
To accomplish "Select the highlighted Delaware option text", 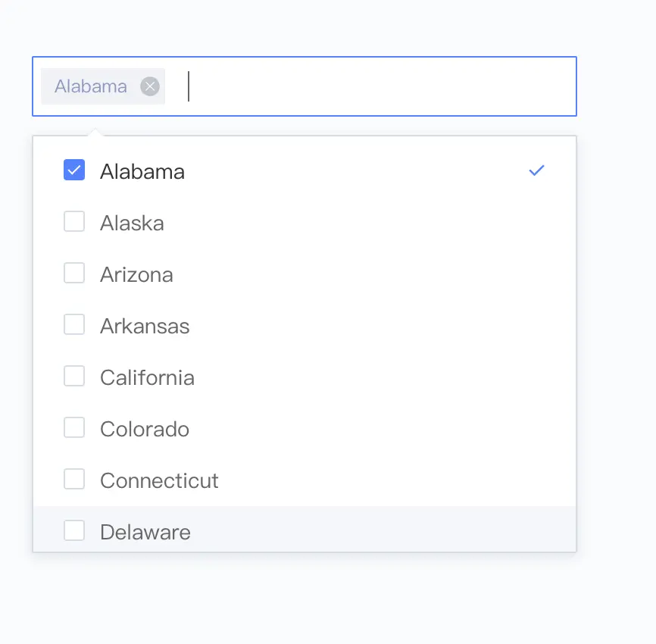I will pos(145,533).
